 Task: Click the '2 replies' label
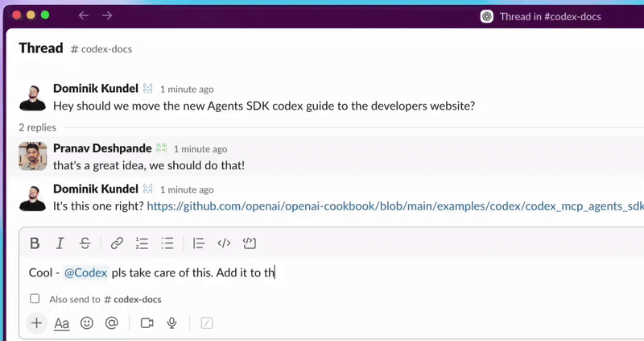click(37, 127)
